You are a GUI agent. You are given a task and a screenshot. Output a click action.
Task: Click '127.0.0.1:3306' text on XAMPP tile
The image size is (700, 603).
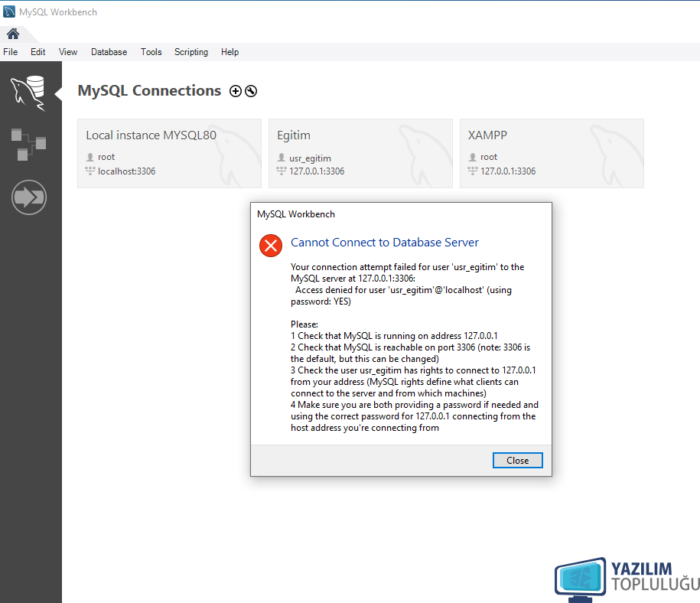[x=508, y=171]
